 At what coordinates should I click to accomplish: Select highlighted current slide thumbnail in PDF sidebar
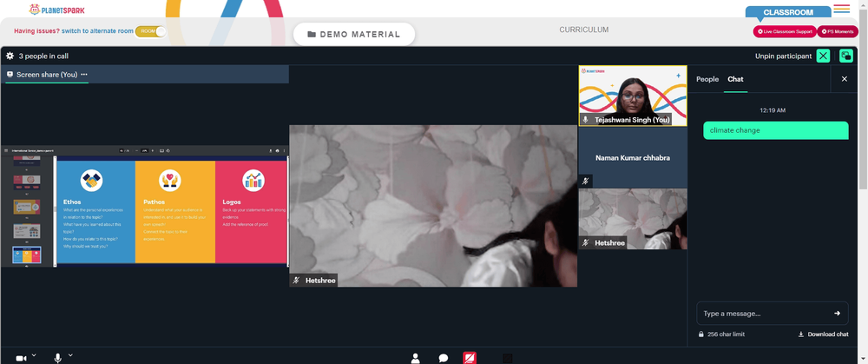[x=27, y=255]
